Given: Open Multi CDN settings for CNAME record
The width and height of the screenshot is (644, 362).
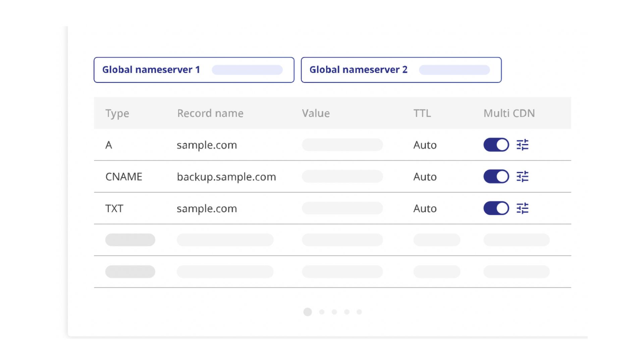Looking at the screenshot, I should point(522,176).
